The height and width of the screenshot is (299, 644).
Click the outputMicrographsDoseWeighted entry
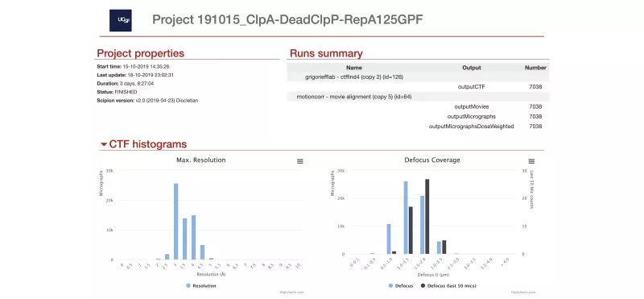pos(472,127)
